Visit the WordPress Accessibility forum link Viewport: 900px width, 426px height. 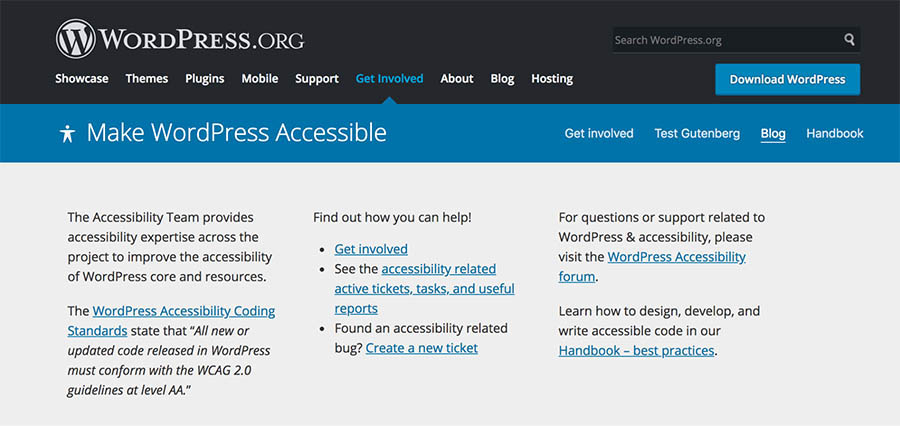point(676,257)
